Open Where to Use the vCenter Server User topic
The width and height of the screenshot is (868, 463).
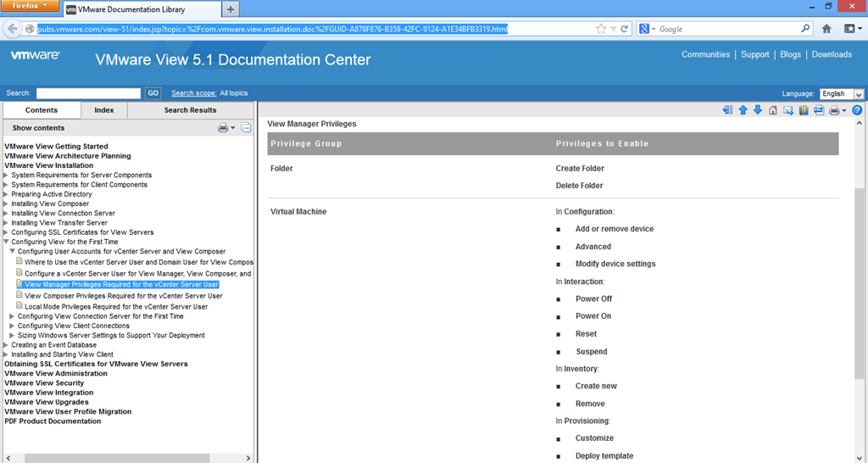[139, 262]
